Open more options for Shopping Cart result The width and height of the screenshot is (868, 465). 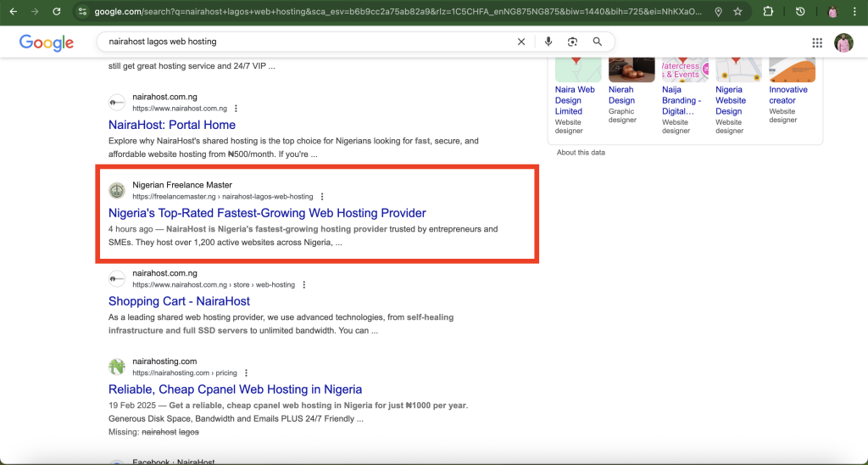click(304, 285)
